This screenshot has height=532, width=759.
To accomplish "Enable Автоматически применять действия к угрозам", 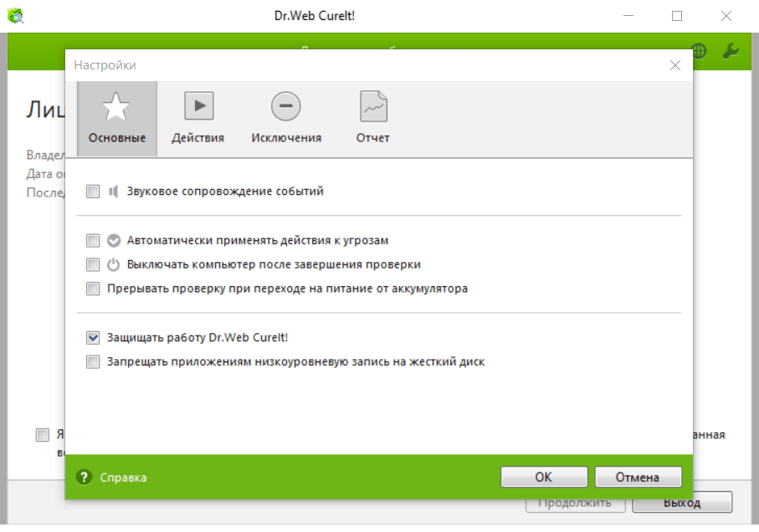I will [93, 241].
